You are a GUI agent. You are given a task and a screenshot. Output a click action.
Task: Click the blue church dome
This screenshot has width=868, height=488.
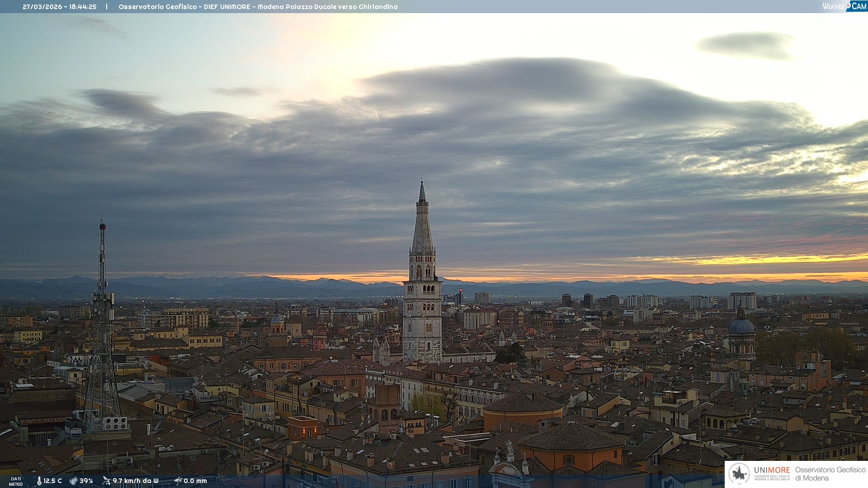[741, 326]
